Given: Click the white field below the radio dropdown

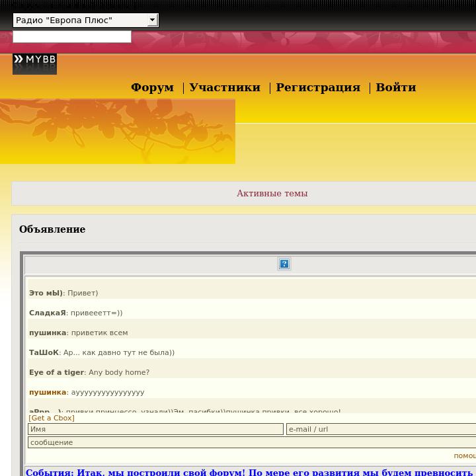Looking at the screenshot, I should (72, 36).
